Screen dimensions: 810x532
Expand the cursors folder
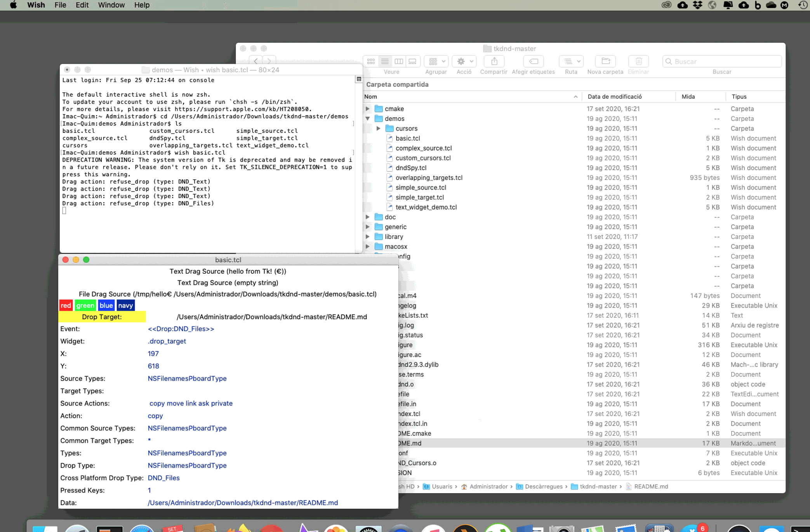[379, 128]
